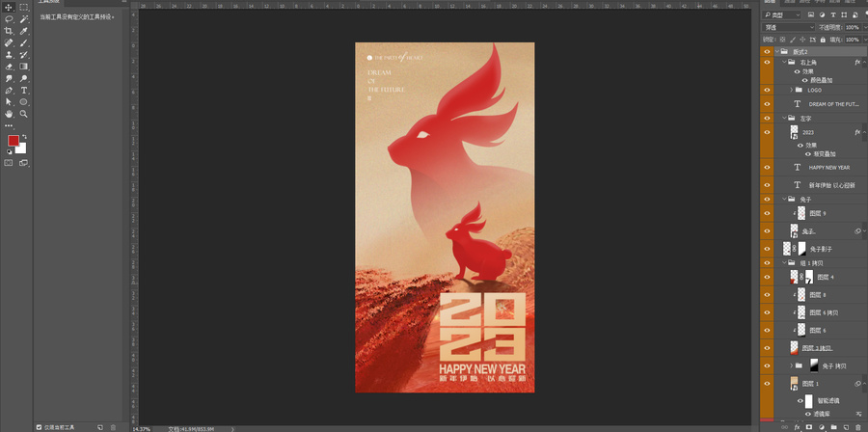Toggle visibility of 颜色叠加 effect
Image resolution: width=868 pixels, height=432 pixels.
[x=805, y=80]
